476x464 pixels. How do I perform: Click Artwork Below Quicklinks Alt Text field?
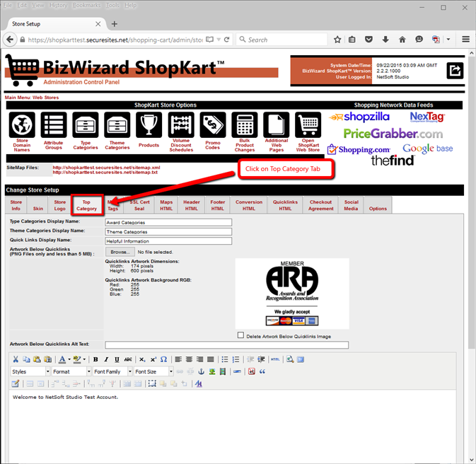tap(227, 344)
